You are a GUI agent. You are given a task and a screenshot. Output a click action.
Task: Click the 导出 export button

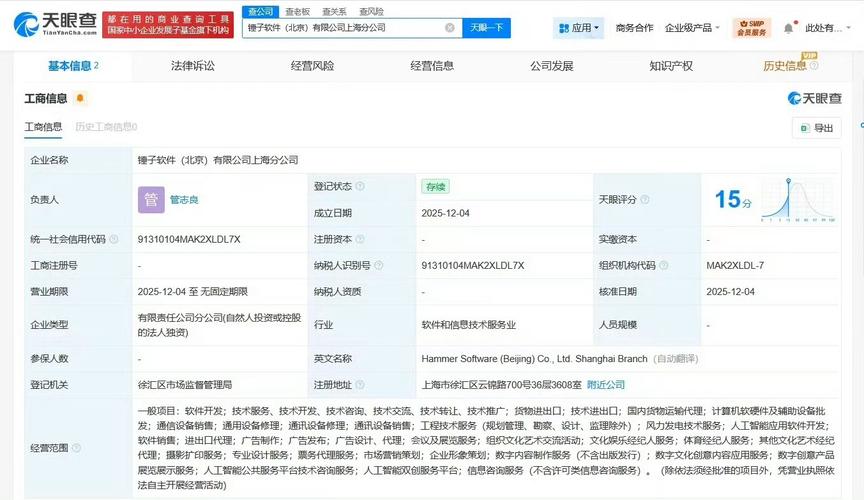tap(817, 128)
